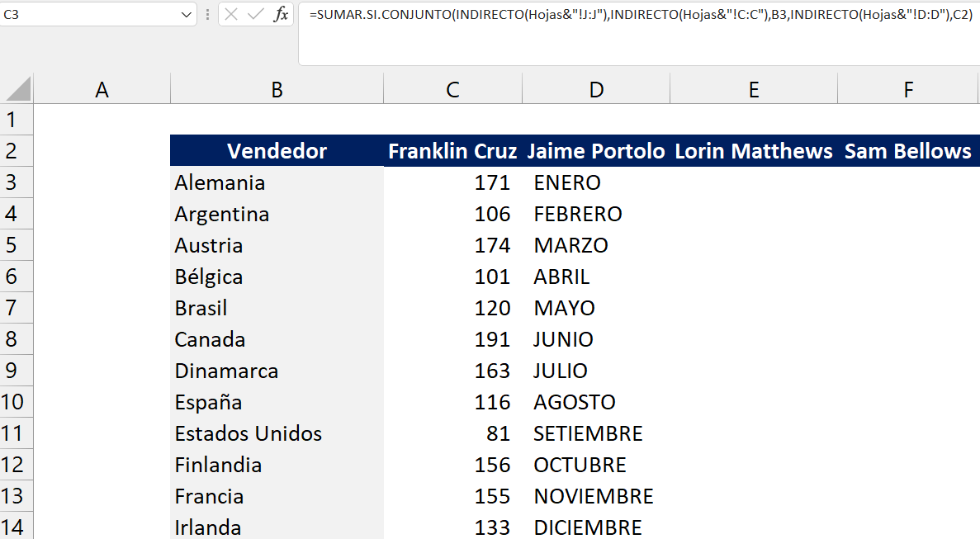
Task: Select column C header
Action: pos(452,90)
